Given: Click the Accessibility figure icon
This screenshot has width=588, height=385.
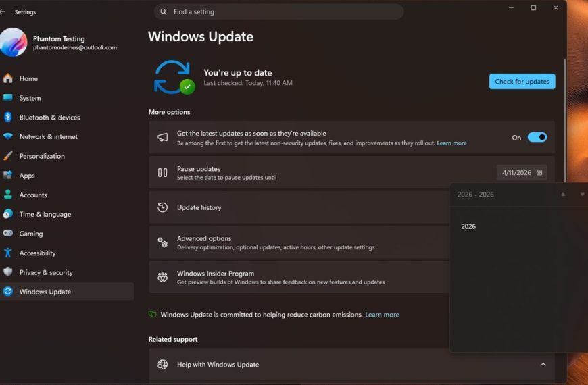Looking at the screenshot, I should tap(8, 253).
